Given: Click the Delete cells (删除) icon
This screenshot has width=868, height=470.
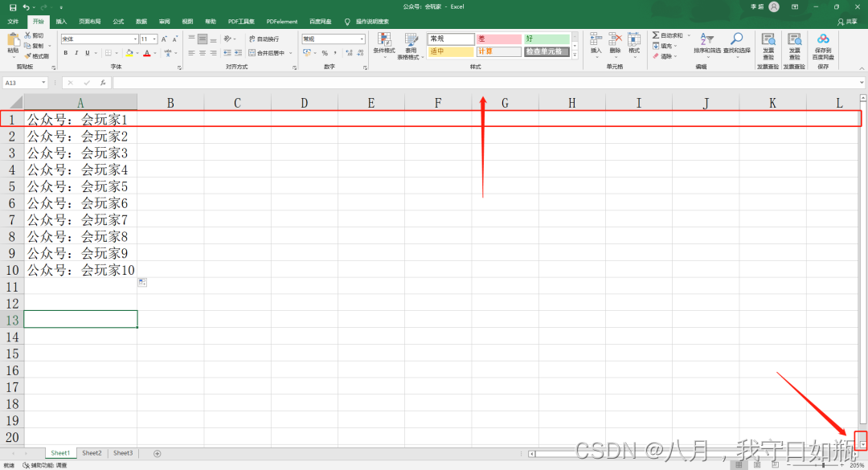Looking at the screenshot, I should [615, 39].
